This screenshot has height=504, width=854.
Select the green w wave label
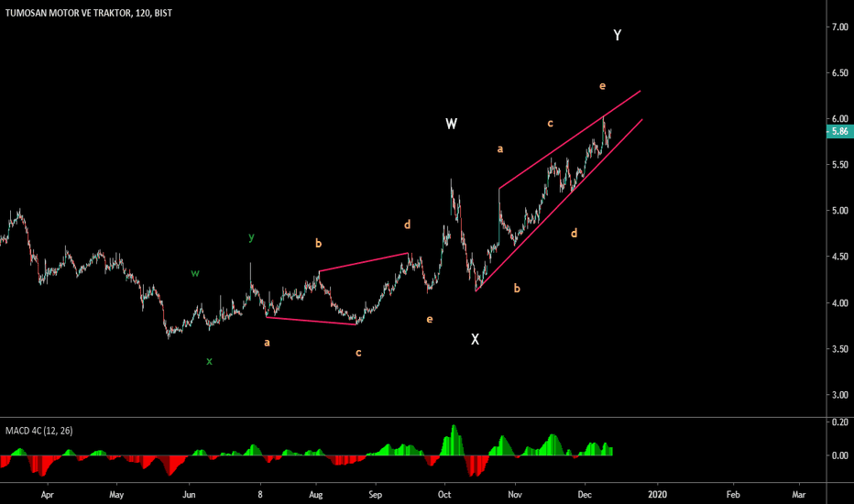195,273
